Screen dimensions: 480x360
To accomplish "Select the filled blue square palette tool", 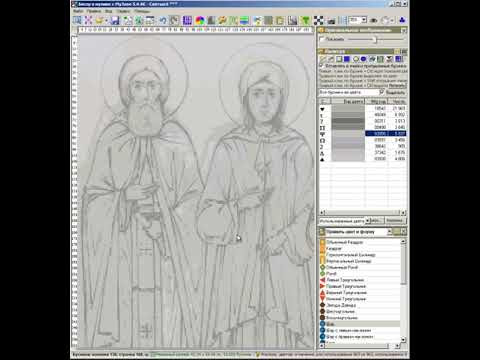I will coord(347,59).
